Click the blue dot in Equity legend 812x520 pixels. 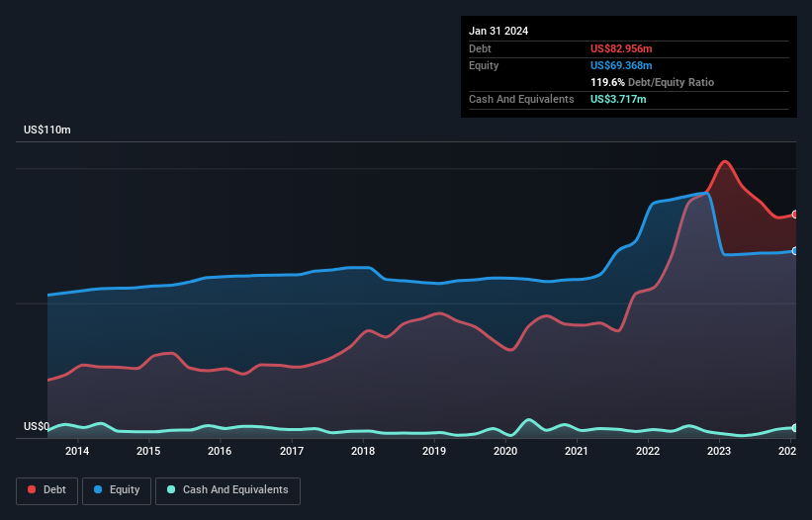pos(98,489)
